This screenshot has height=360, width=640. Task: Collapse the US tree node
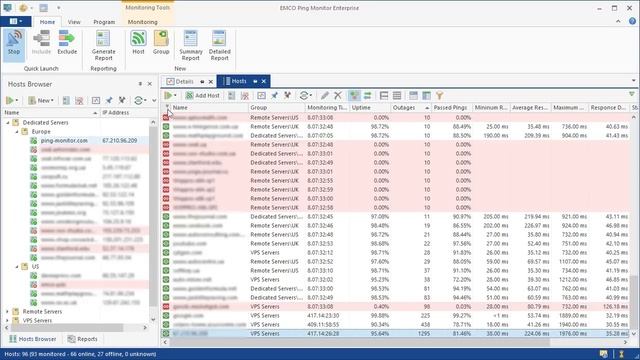click(x=17, y=266)
